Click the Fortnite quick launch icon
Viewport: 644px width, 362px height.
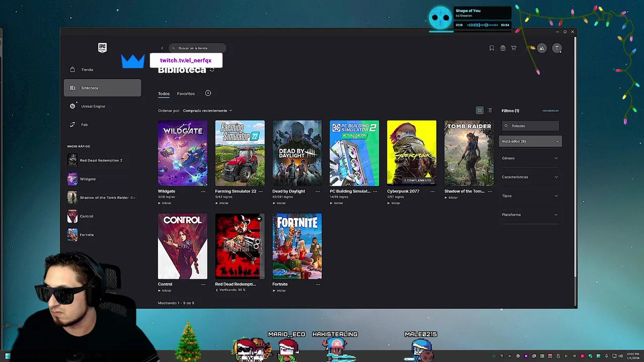[72, 235]
